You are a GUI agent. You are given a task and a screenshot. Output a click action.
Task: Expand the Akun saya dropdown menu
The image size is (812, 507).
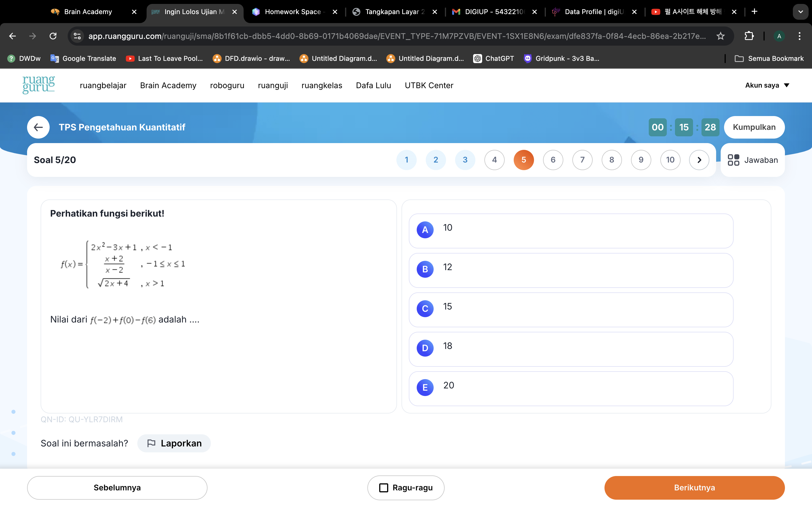[766, 85]
